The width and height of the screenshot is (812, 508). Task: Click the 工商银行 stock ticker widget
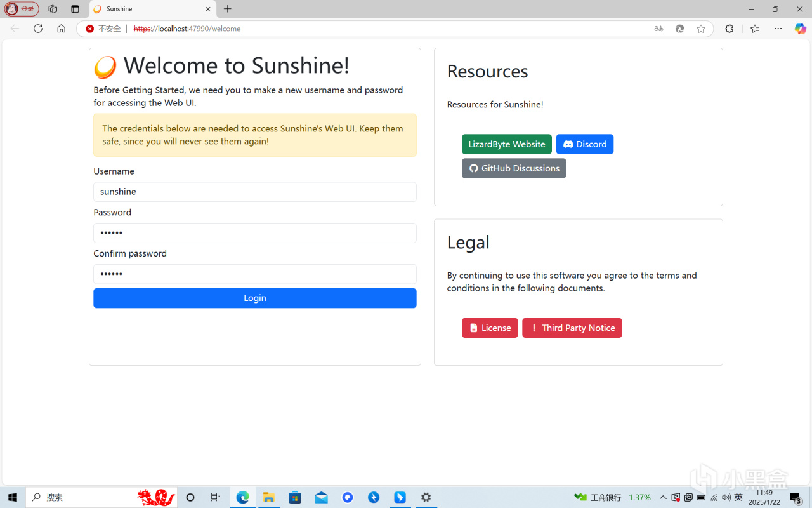point(613,497)
